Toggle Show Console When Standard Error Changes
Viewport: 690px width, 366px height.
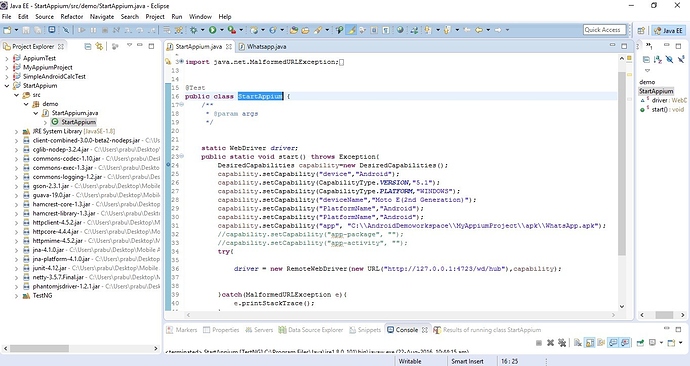(x=625, y=343)
